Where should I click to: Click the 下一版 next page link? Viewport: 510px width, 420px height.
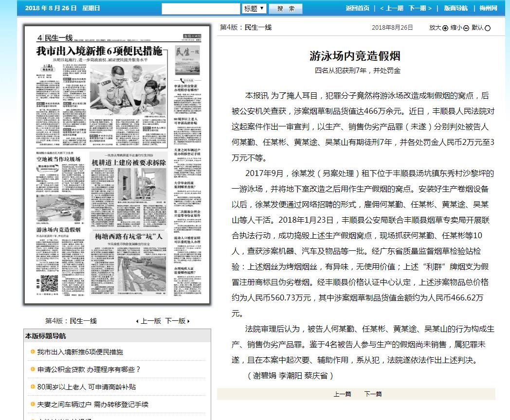click(175, 321)
